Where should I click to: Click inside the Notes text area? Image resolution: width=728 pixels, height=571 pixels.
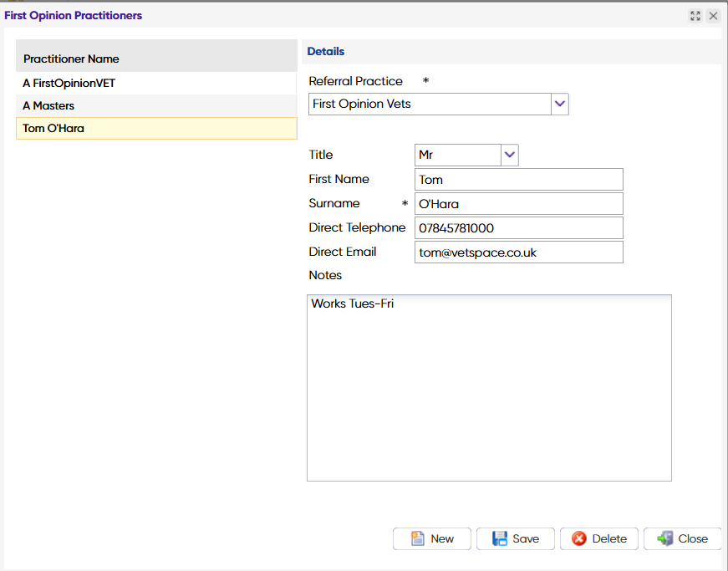[489, 388]
